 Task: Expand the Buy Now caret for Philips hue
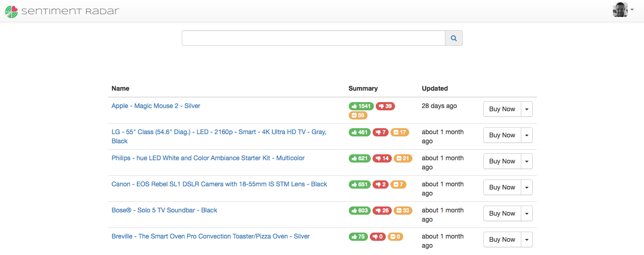tap(527, 161)
